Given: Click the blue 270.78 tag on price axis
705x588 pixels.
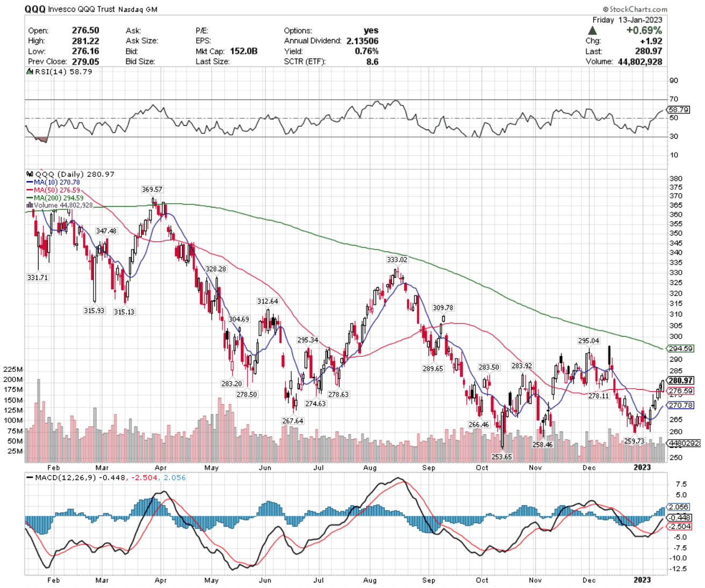Looking at the screenshot, I should click(680, 405).
